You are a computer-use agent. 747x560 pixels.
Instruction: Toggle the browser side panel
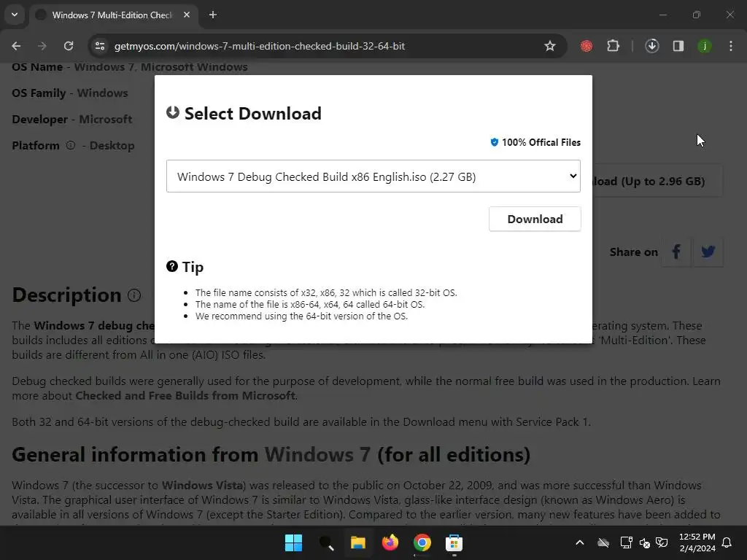pyautogui.click(x=678, y=46)
